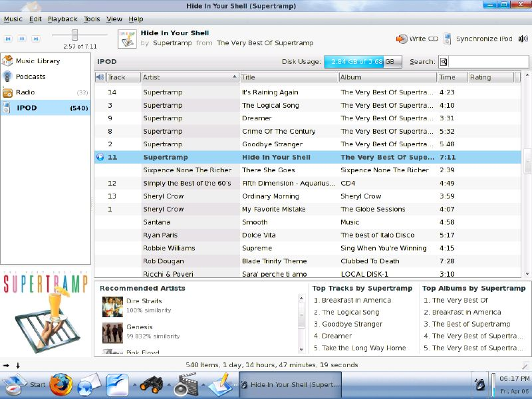Pause the current song
The width and height of the screenshot is (532, 399).
pos(22,39)
